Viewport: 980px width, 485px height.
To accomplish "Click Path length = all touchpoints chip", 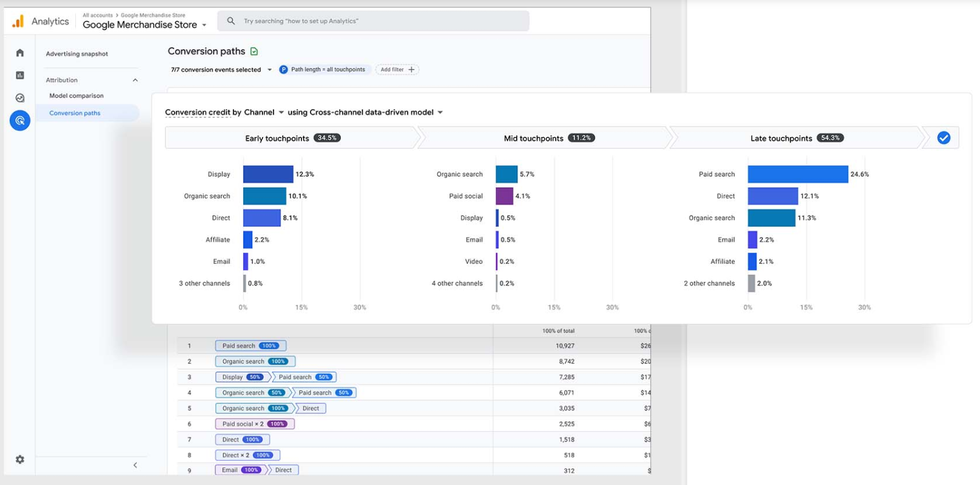I will pyautogui.click(x=324, y=70).
